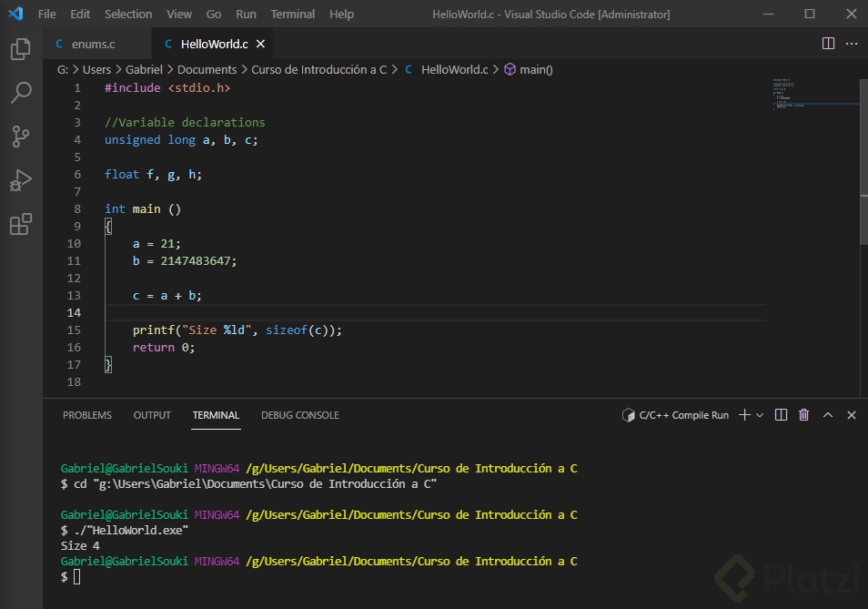Switch to the OUTPUT tab
Image resolution: width=868 pixels, height=609 pixels.
click(152, 415)
